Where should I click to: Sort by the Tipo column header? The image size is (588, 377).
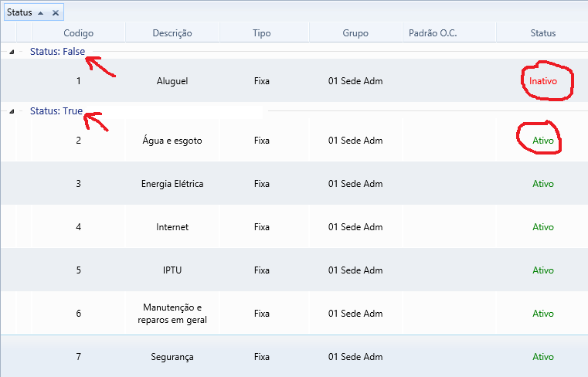coord(262,33)
